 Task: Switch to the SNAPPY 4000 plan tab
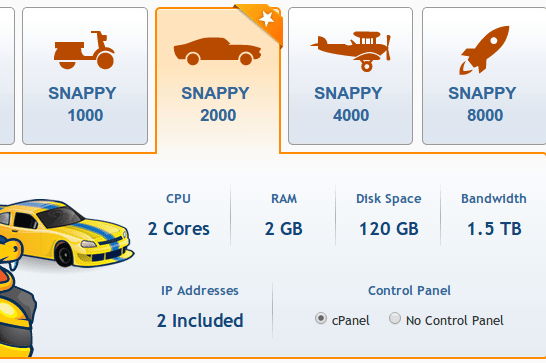point(351,76)
